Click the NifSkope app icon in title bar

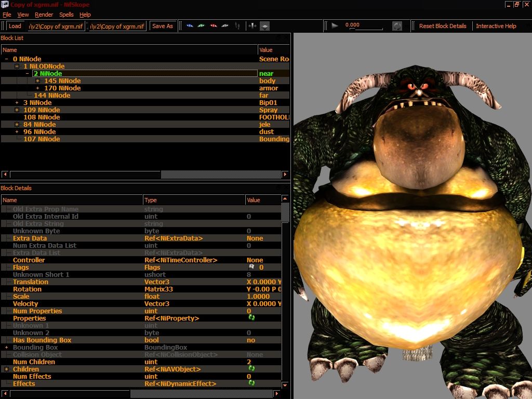tap(5, 4)
